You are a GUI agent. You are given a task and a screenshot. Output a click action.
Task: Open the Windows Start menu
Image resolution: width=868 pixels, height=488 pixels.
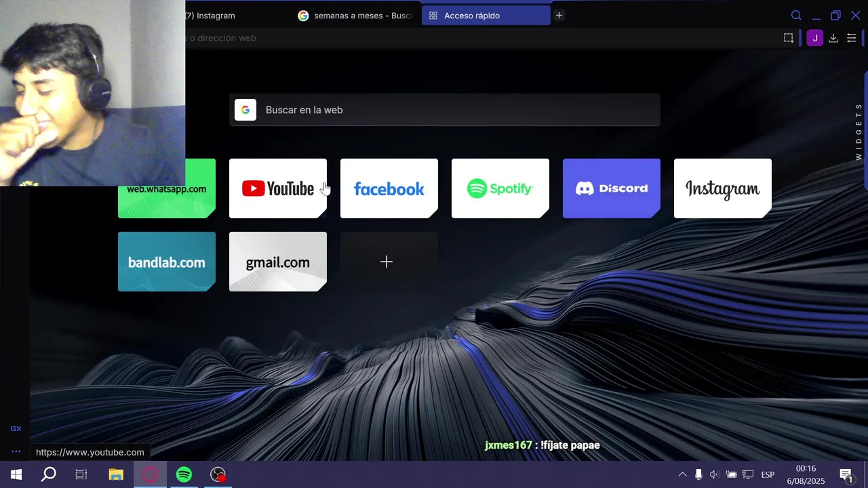tap(16, 474)
